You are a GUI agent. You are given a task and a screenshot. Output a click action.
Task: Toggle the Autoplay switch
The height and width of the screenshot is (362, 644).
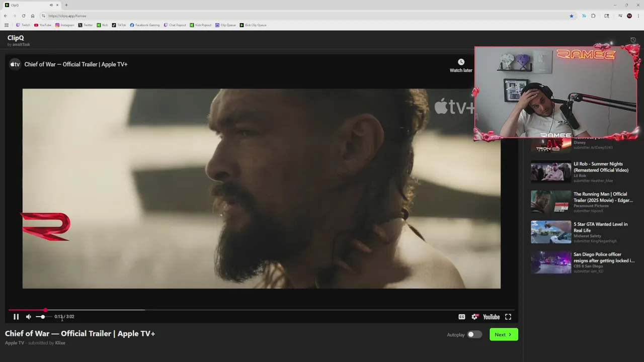474,334
